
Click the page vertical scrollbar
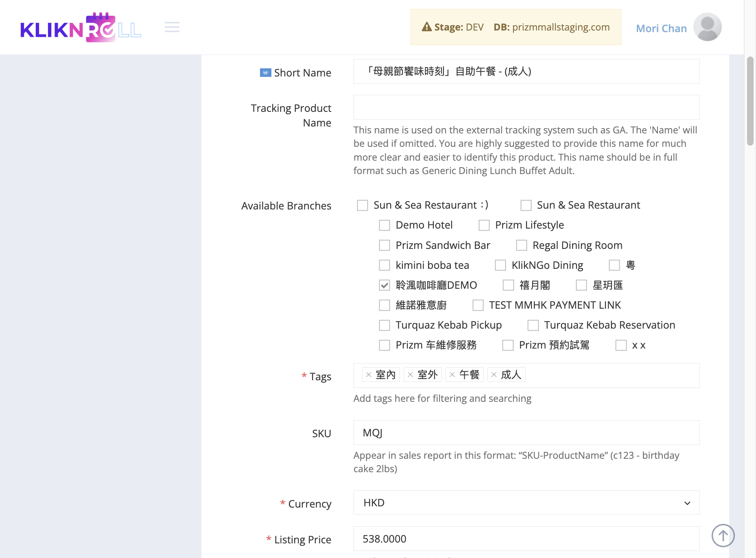(750, 101)
